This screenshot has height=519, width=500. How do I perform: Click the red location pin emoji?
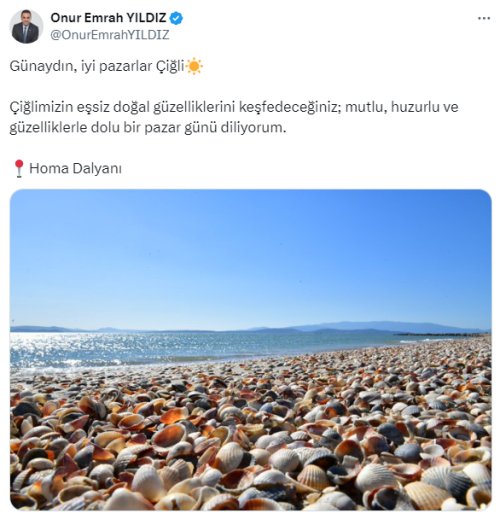(x=19, y=169)
